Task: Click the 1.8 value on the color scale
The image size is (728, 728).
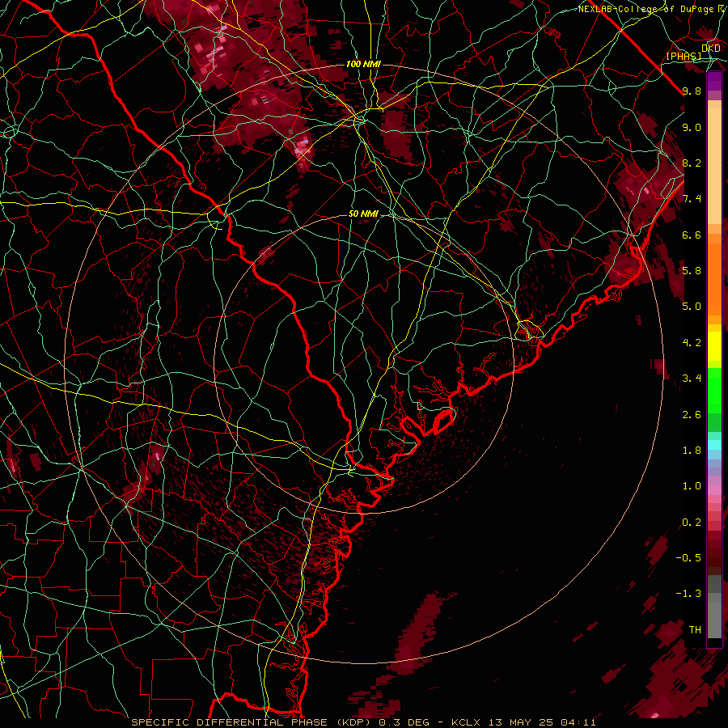Action: [692, 451]
